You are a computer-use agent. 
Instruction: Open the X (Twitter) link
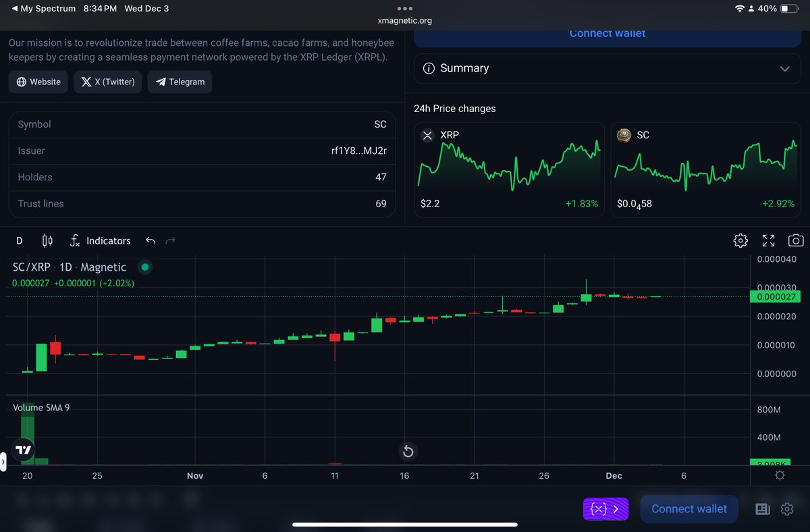[x=108, y=82]
